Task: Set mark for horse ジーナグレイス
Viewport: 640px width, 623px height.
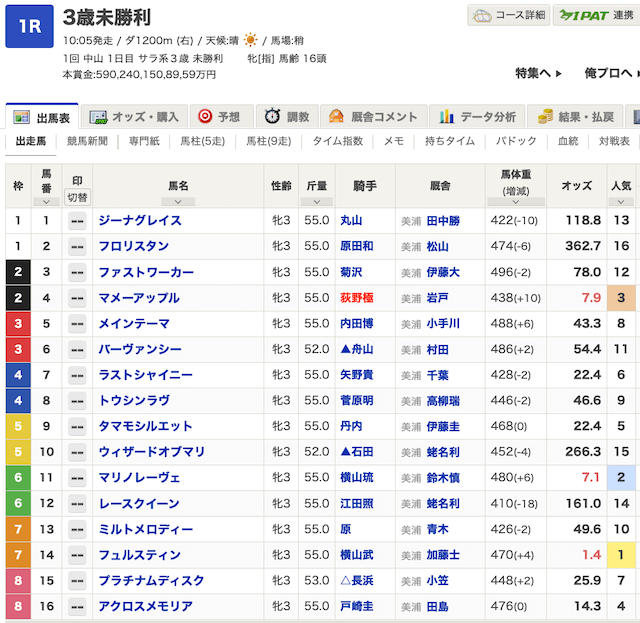Action: 76,221
